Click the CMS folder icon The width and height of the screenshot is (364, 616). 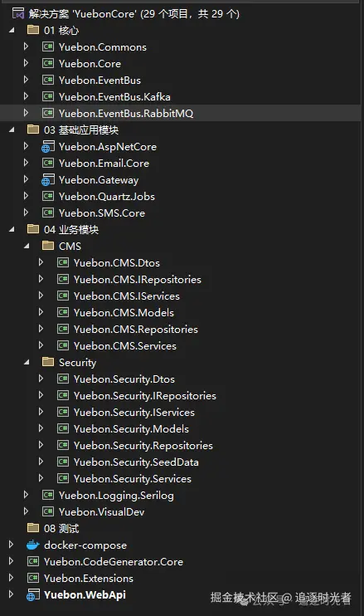48,246
